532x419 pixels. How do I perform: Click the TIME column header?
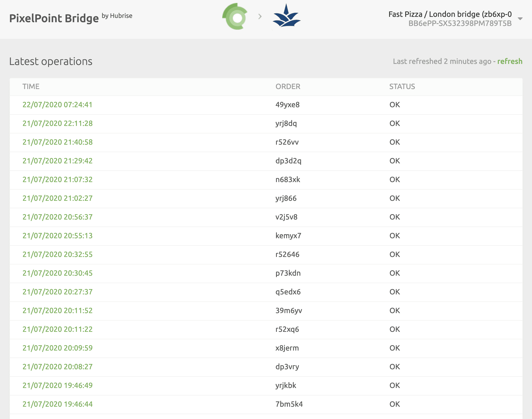pos(31,86)
